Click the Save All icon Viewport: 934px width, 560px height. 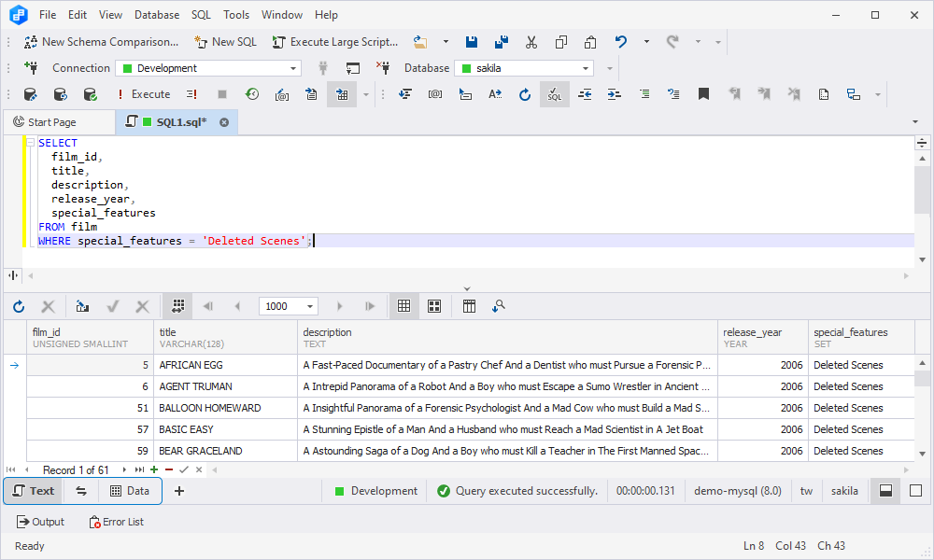[502, 42]
